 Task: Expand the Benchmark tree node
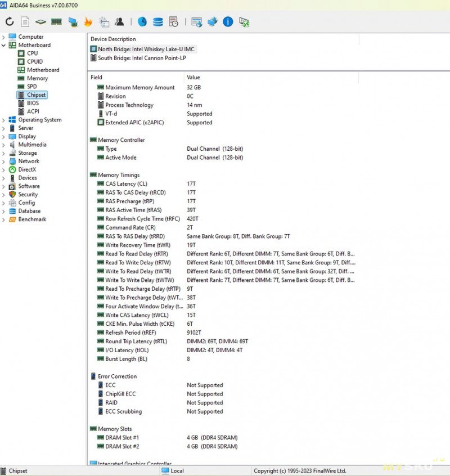click(3, 219)
